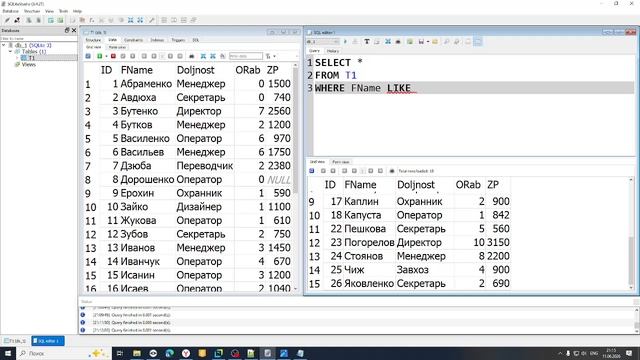The width and height of the screenshot is (640, 360).
Task: Switch to the Indexes tab of table T1
Action: [157, 40]
